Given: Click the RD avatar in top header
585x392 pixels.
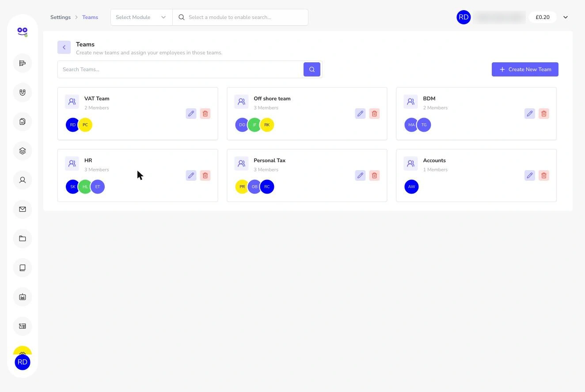Looking at the screenshot, I should tap(463, 17).
